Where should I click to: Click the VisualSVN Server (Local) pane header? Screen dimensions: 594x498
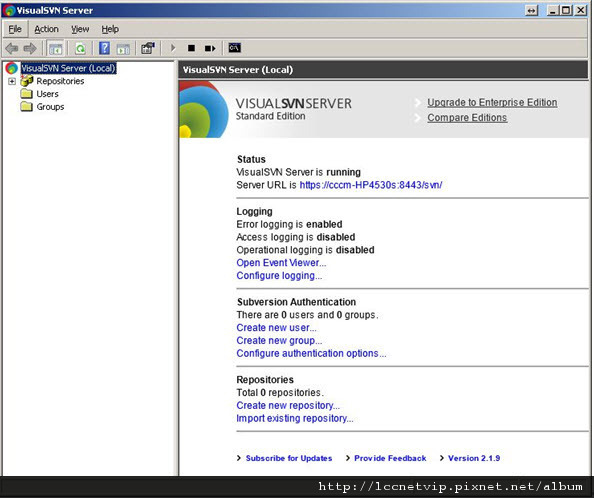(x=383, y=70)
